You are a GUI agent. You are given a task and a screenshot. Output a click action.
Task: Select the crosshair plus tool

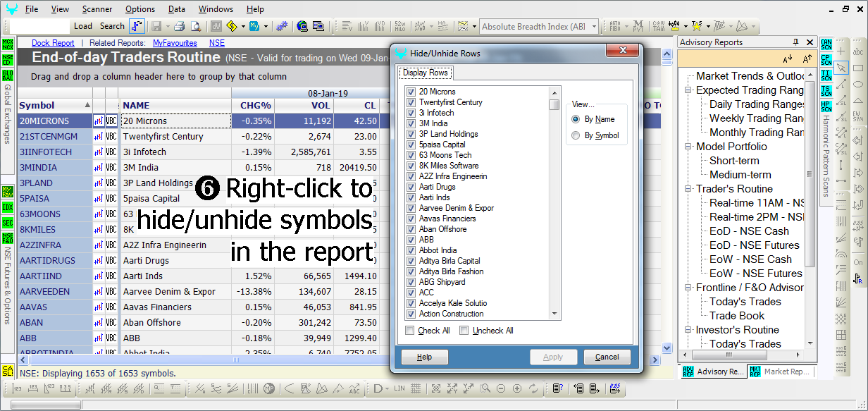(x=841, y=51)
